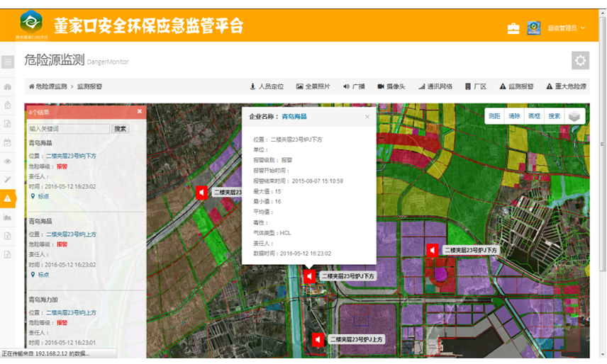Click the hamburger menu sidebar icon

tap(8, 62)
